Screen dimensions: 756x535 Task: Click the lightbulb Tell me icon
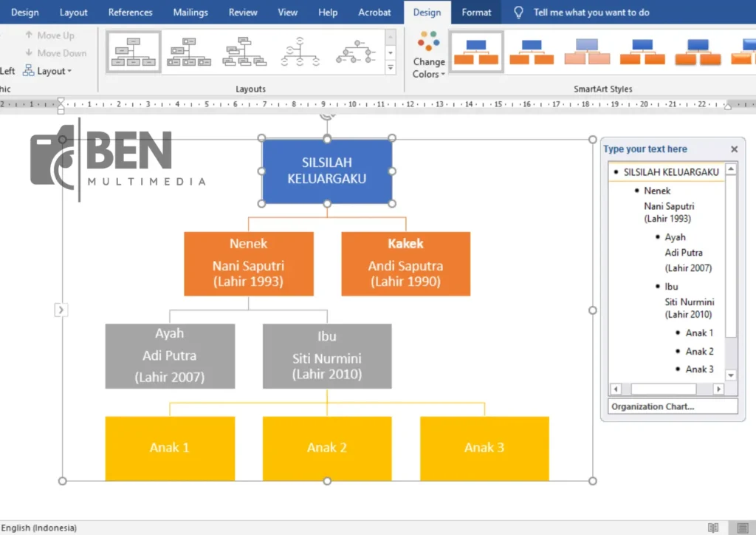518,13
